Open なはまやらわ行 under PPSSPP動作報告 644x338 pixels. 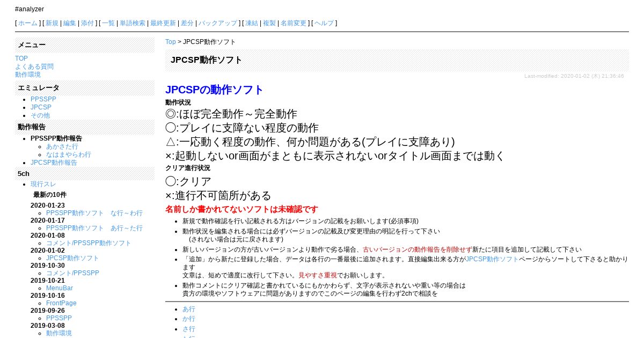tap(69, 155)
